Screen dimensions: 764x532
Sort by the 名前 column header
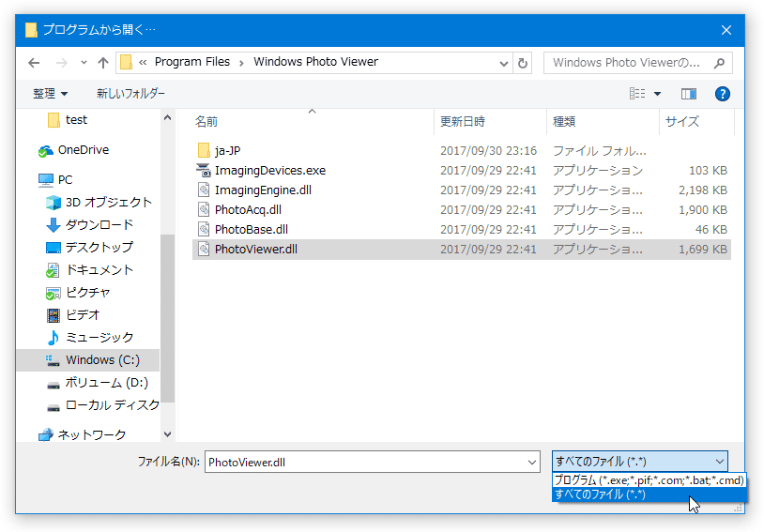312,121
